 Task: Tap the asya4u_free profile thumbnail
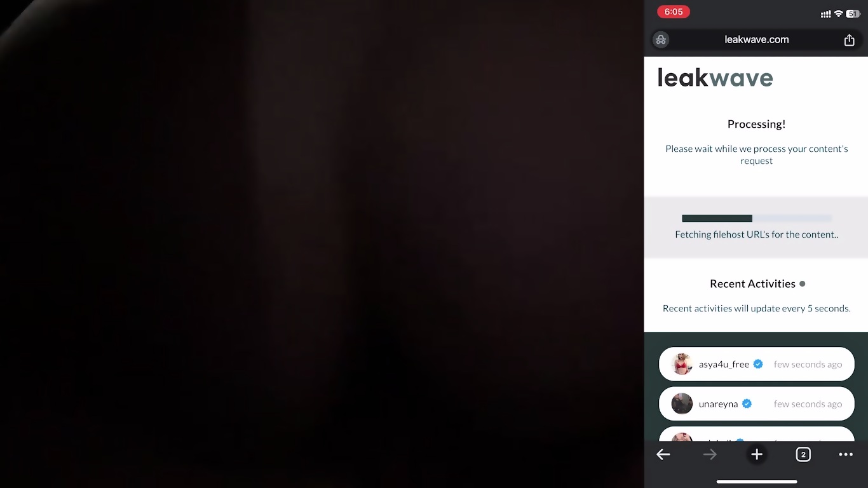[x=682, y=364]
